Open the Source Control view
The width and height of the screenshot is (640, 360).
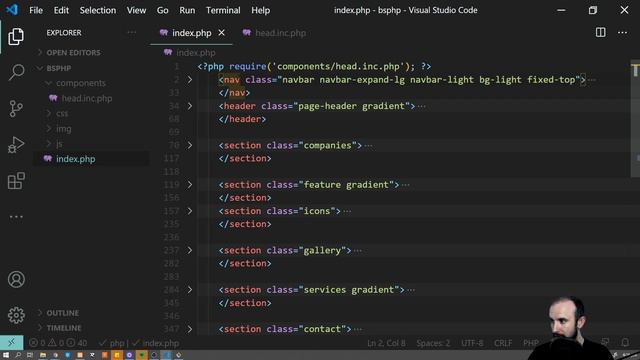[16, 109]
